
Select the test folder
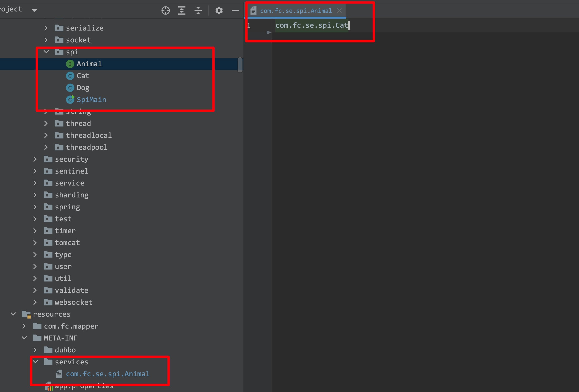(x=63, y=219)
